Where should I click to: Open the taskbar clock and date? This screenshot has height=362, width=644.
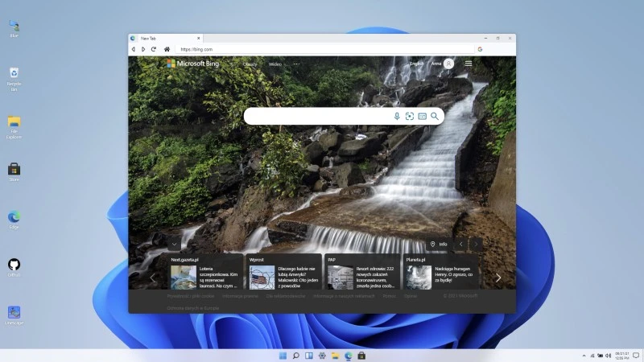point(621,356)
